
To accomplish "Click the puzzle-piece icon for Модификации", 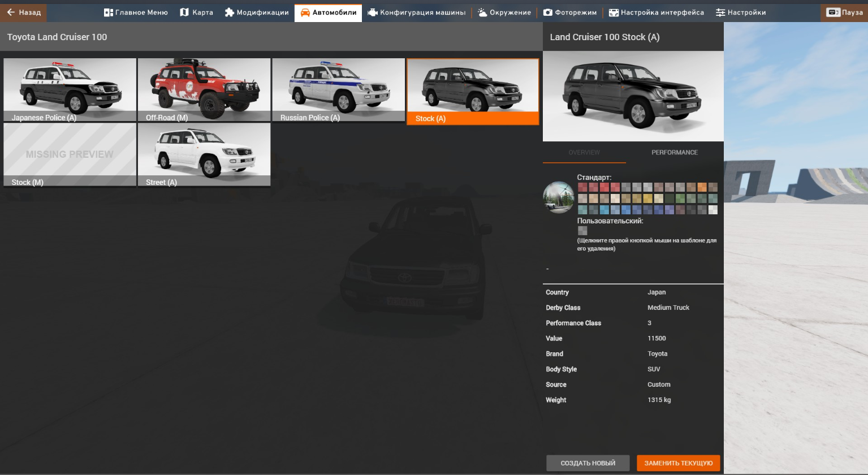I will (229, 12).
